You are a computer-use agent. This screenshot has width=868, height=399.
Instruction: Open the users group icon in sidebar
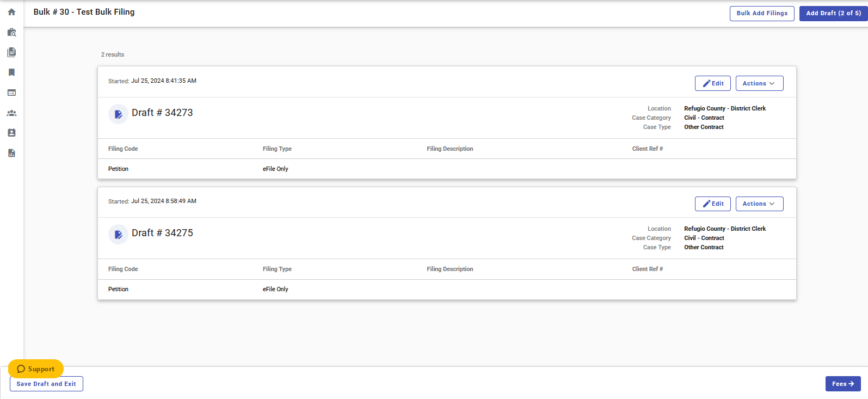(x=11, y=113)
